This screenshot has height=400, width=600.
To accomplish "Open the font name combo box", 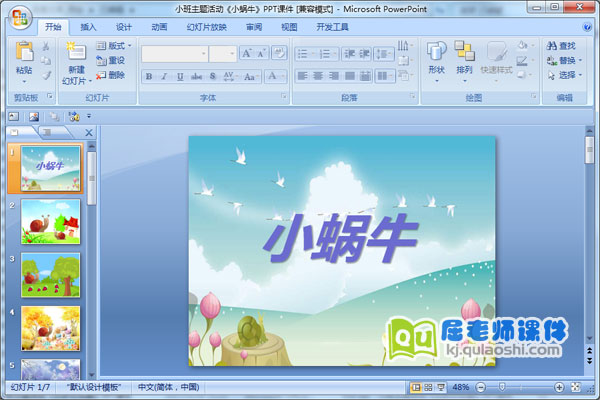I will click(175, 54).
